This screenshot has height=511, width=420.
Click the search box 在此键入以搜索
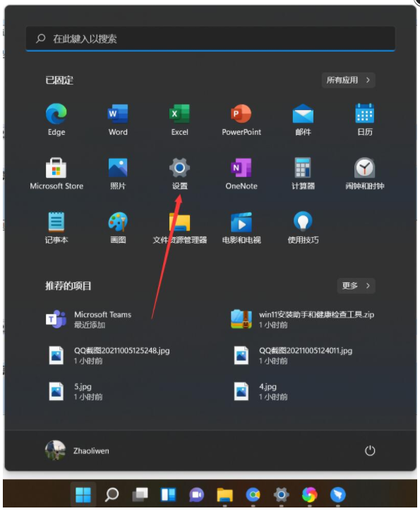coord(210,39)
